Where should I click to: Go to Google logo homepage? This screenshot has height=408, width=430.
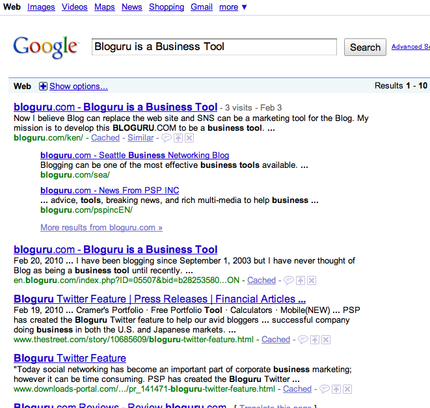point(45,47)
